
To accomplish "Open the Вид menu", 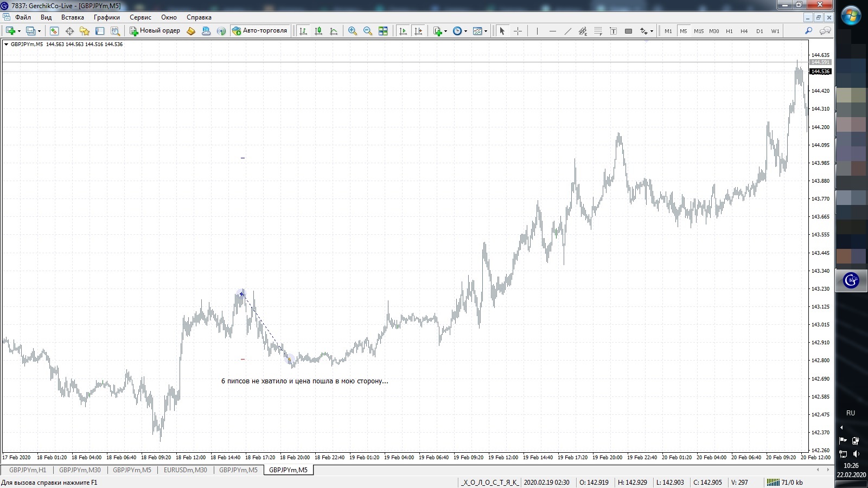I will pyautogui.click(x=46, y=17).
